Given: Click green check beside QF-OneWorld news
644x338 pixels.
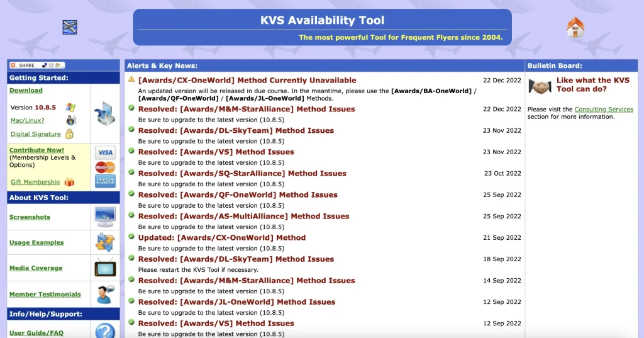Looking at the screenshot, I should coord(131,193).
